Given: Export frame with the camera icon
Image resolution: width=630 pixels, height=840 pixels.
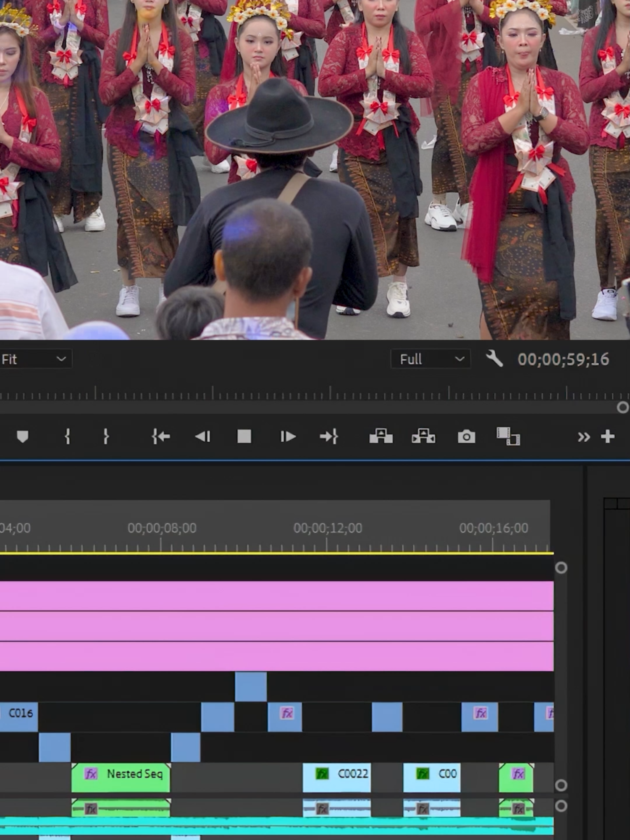Looking at the screenshot, I should [467, 437].
